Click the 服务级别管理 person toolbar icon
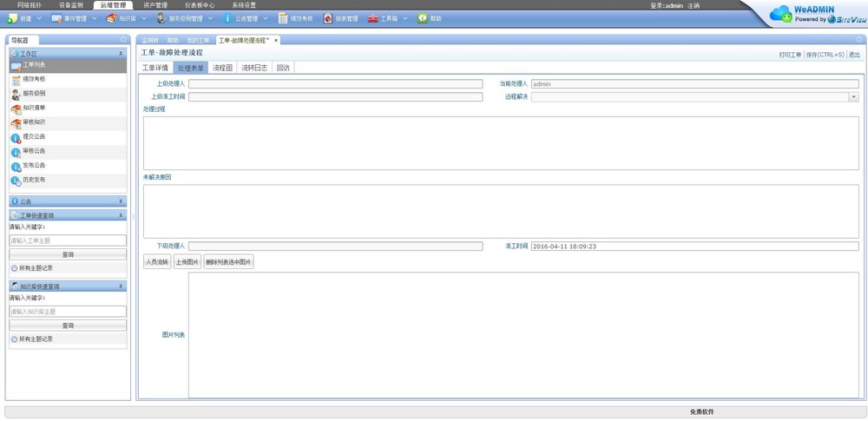Image resolution: width=868 pixels, height=421 pixels. (161, 18)
